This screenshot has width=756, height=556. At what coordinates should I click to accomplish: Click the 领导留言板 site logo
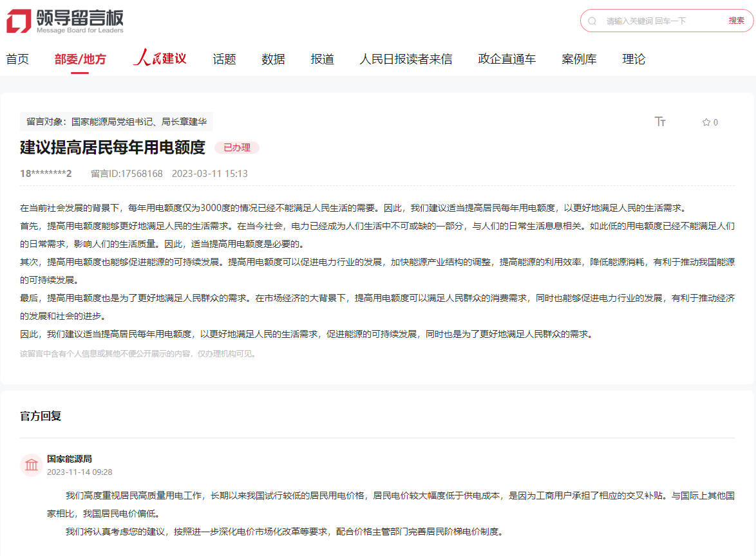64,21
